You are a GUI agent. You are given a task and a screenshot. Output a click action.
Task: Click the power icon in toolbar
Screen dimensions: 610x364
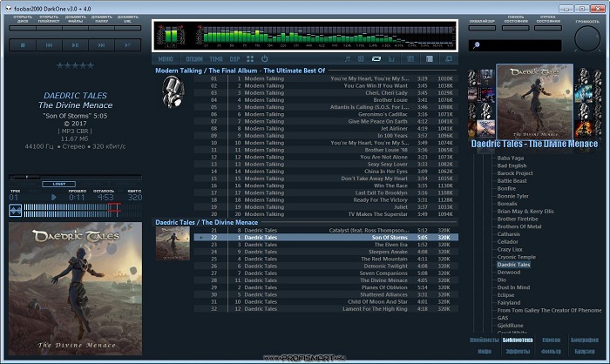coord(265,58)
